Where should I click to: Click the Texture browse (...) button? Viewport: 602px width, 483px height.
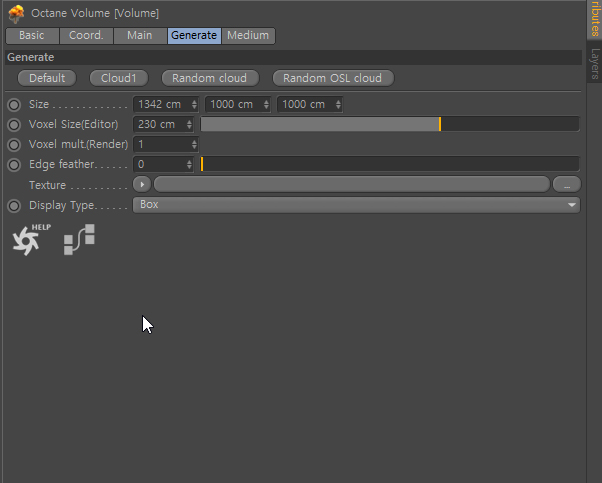click(x=567, y=185)
